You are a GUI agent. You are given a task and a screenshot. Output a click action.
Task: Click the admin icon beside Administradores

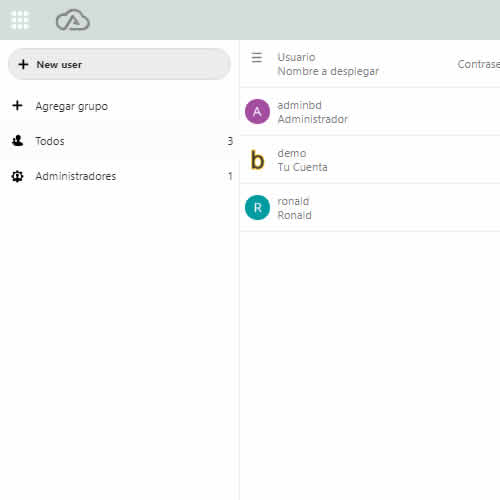(17, 176)
